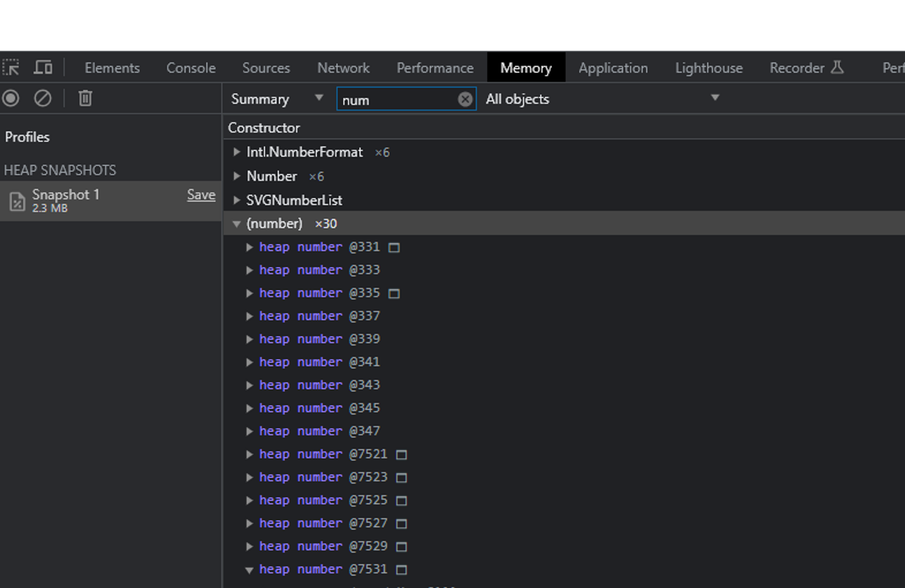
Task: Select the heap number @343 row
Action: click(x=564, y=385)
